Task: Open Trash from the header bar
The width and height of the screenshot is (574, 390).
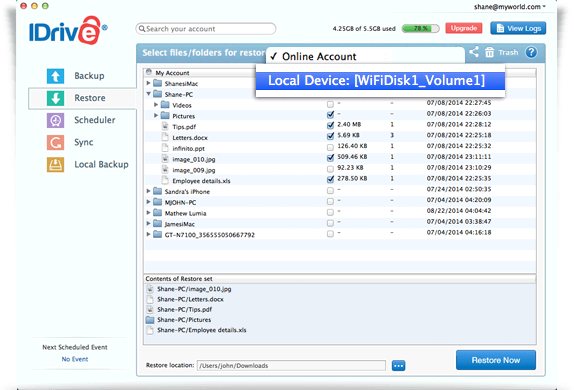Action: pyautogui.click(x=501, y=52)
